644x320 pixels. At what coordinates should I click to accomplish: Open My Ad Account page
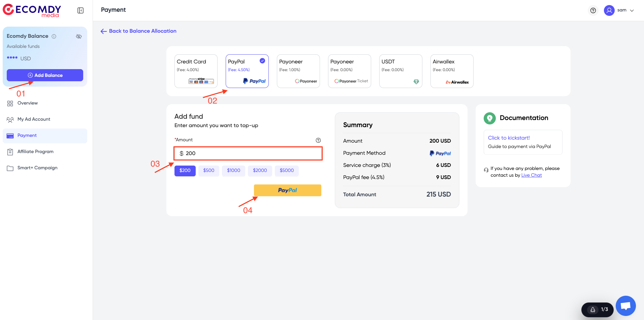tap(34, 119)
